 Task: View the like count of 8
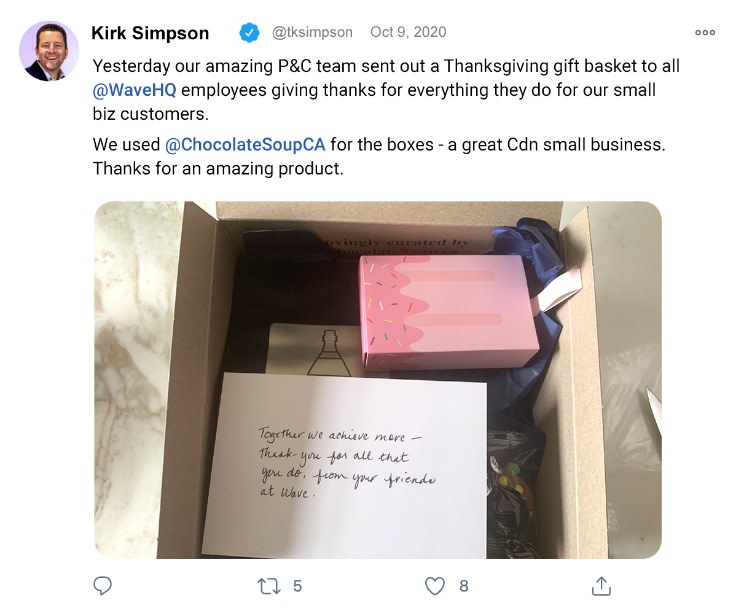click(x=463, y=586)
